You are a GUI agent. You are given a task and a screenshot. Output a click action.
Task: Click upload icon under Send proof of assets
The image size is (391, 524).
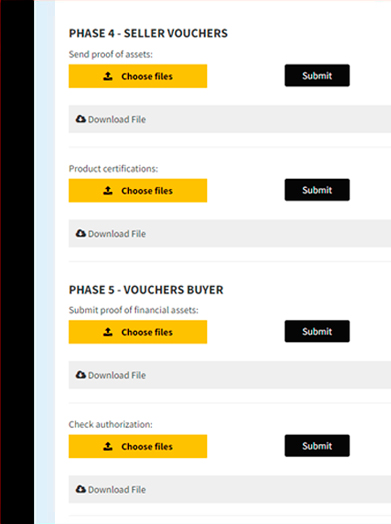pos(108,76)
